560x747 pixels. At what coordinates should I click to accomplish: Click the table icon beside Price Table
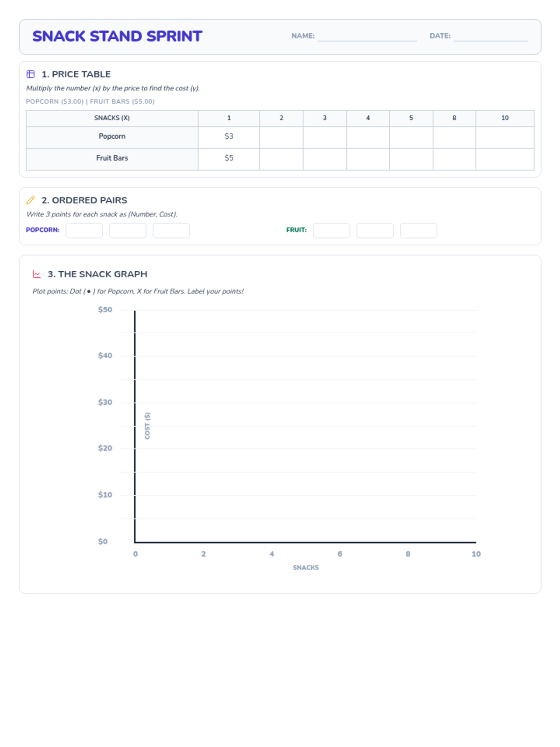tap(31, 74)
